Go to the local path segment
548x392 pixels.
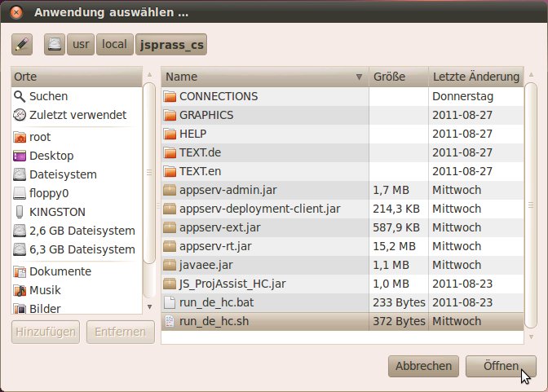(114, 44)
